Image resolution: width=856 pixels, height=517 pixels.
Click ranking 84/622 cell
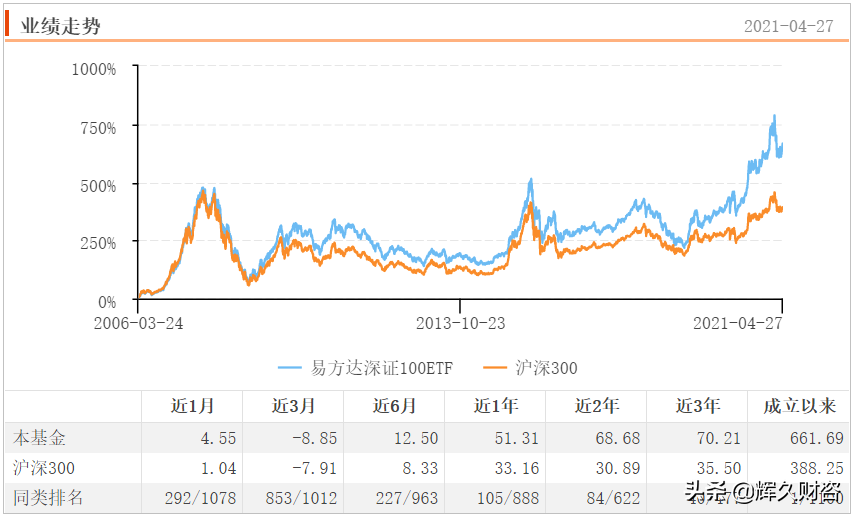click(x=613, y=498)
